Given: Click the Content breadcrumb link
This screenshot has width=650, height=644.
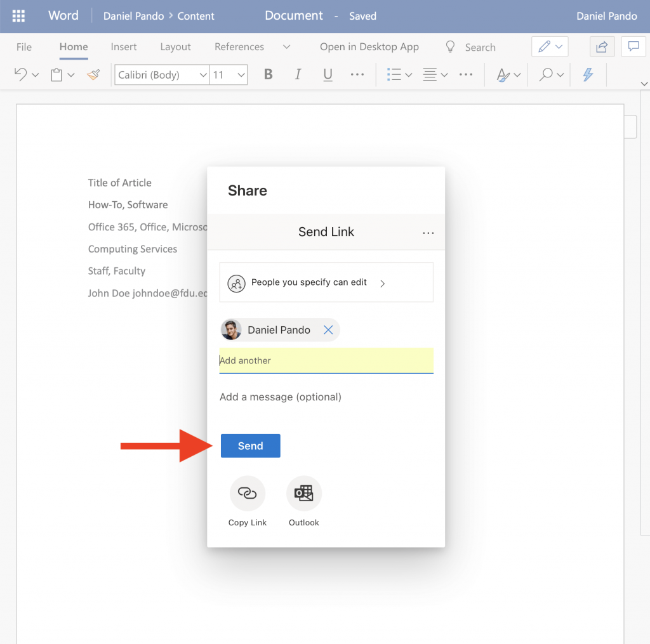Looking at the screenshot, I should [x=196, y=16].
